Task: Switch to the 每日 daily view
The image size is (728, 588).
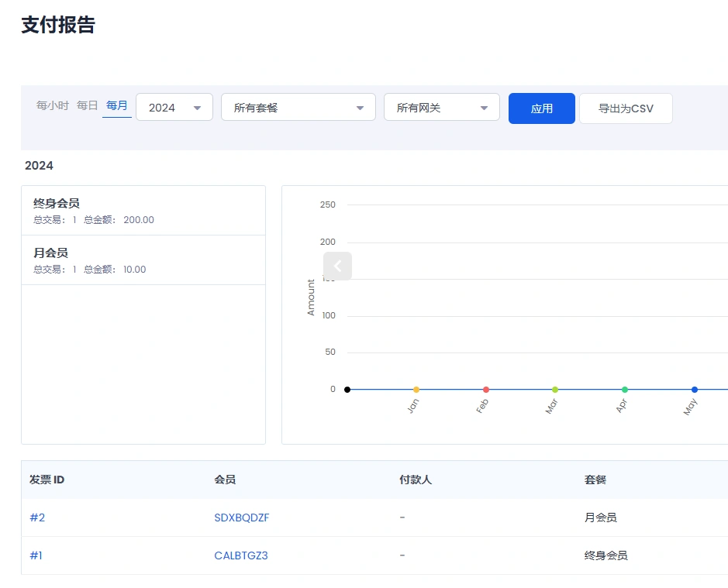Action: pyautogui.click(x=88, y=105)
